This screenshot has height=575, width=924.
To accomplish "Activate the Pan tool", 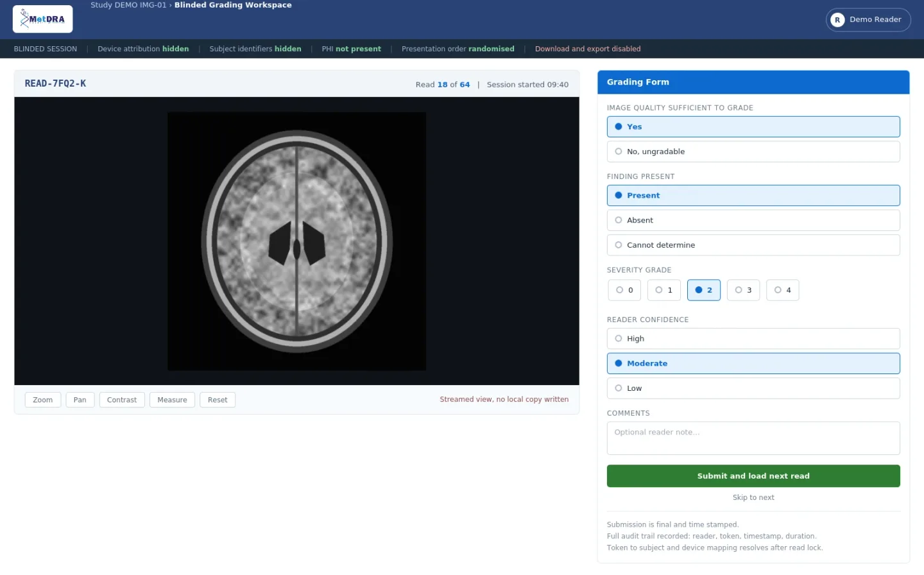I will [80, 400].
